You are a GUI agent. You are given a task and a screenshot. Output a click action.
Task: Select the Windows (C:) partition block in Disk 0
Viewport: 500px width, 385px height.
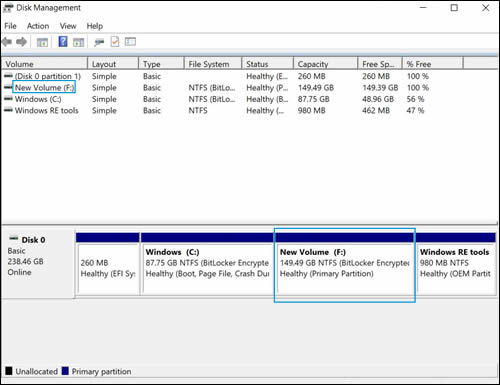(207, 264)
